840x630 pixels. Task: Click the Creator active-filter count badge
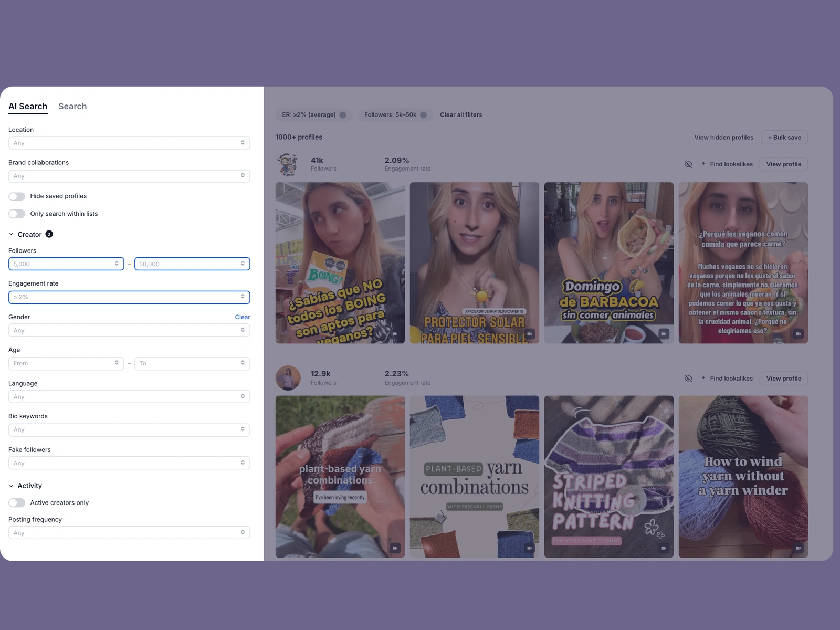[x=49, y=234]
